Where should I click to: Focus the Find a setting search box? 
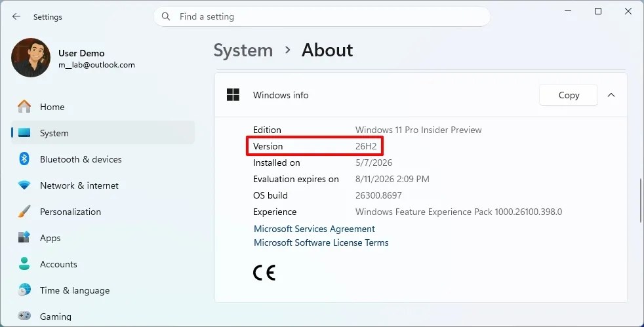pos(322,17)
